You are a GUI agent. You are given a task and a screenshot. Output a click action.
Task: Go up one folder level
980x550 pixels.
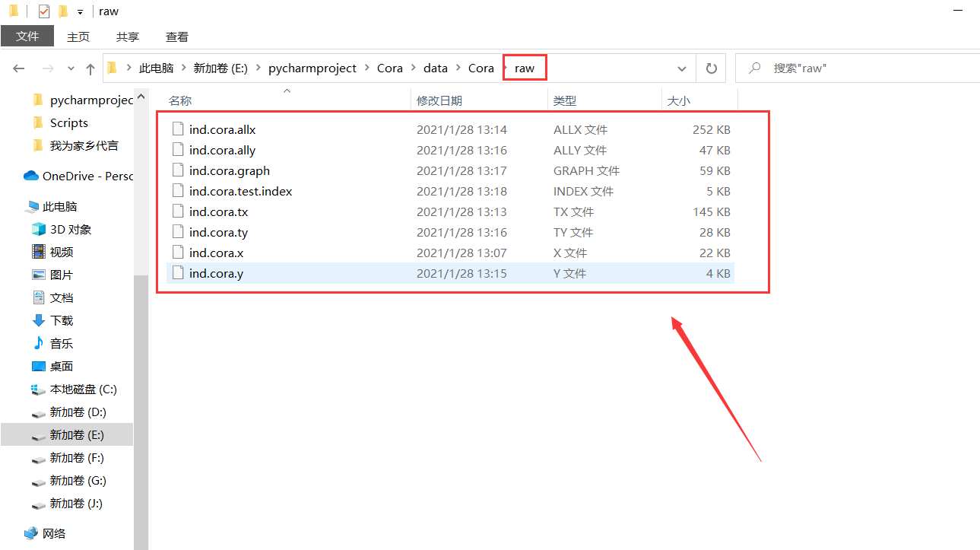[90, 68]
